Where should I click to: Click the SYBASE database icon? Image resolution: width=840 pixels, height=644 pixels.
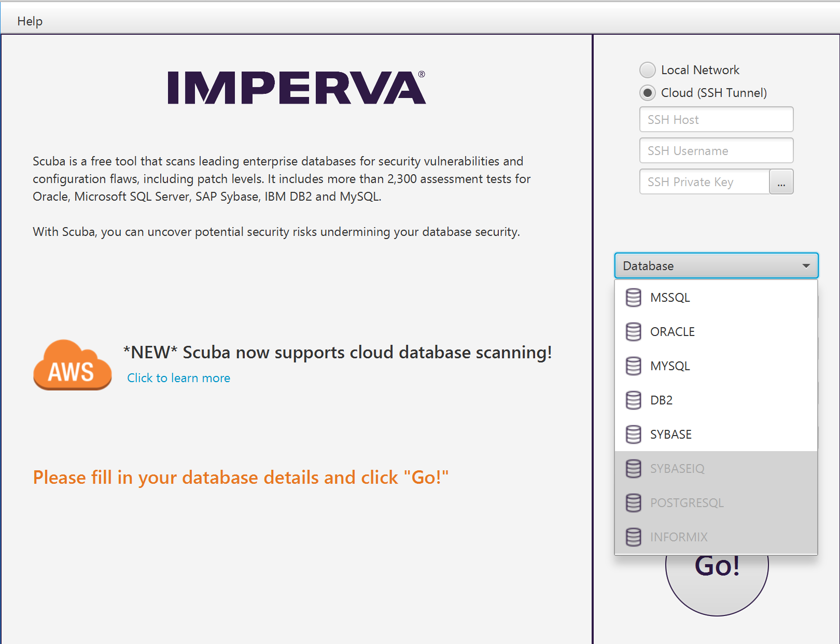click(x=633, y=435)
